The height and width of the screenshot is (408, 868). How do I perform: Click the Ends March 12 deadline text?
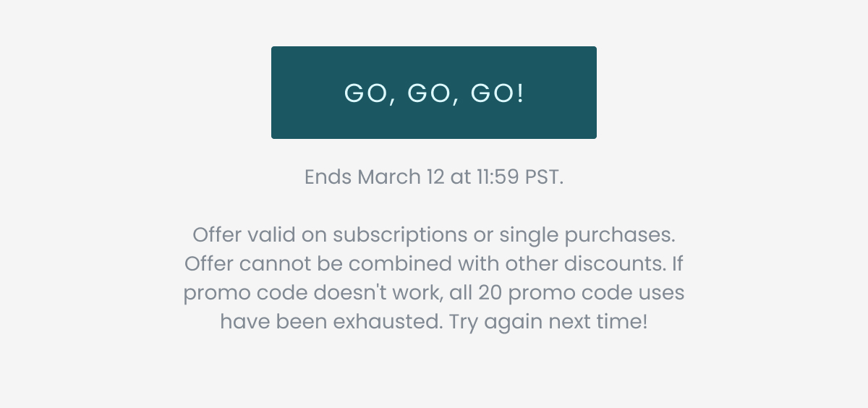point(434,177)
